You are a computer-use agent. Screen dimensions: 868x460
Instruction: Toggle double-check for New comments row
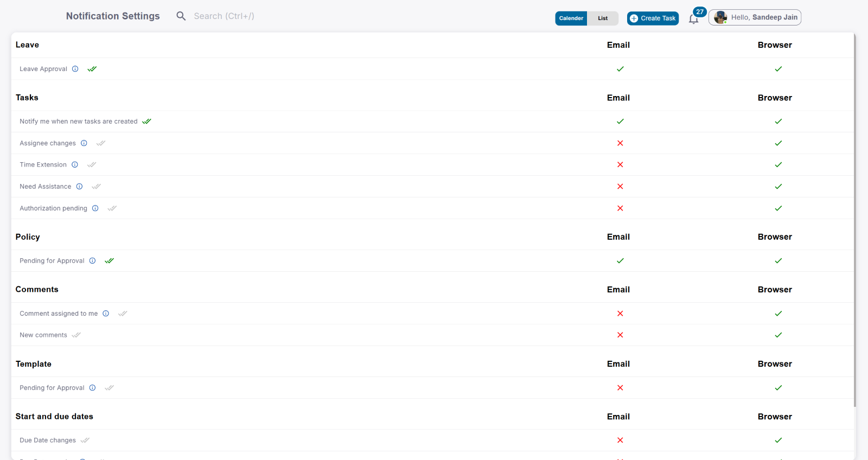(76, 335)
